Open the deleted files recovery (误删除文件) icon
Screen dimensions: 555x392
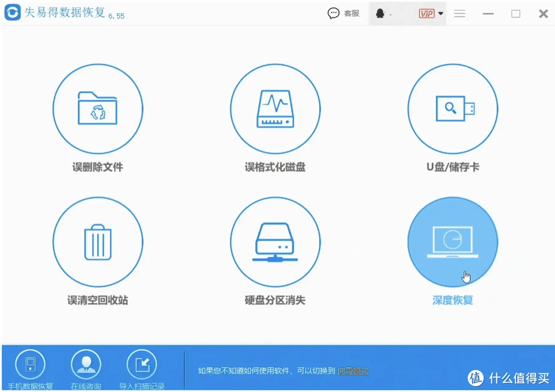[98, 108]
